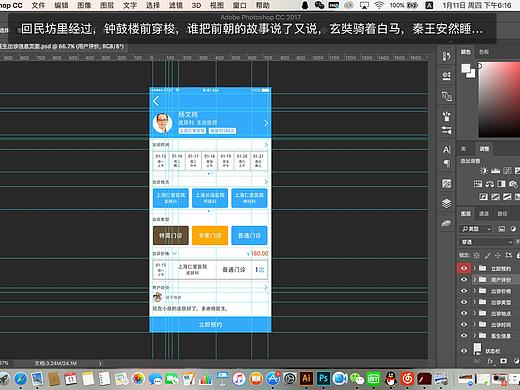The image size is (520, 390).
Task: Open the 文件 menu
Action: 38,5
